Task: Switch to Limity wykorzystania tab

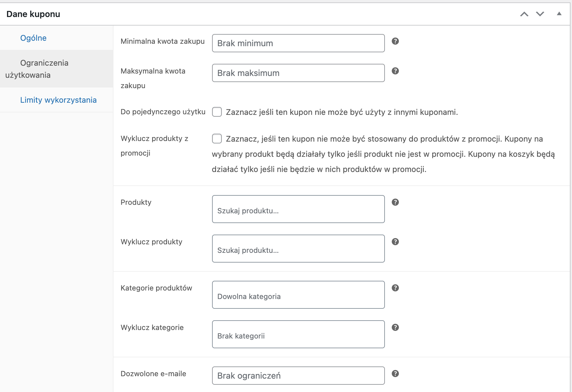Action: (x=58, y=100)
